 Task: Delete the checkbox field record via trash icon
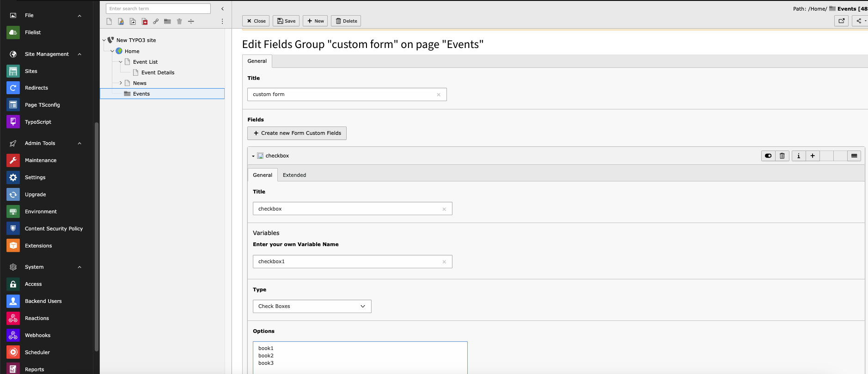(x=782, y=156)
